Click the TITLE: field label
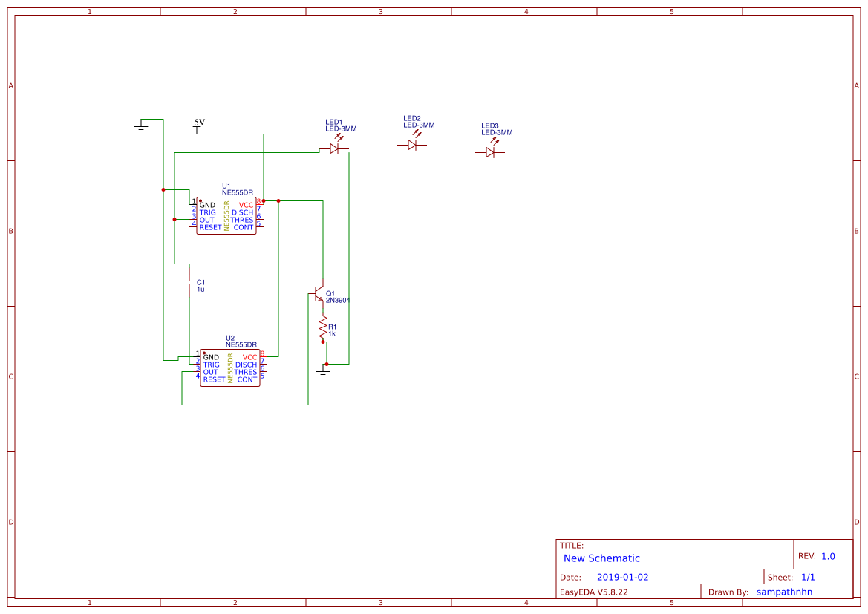The image size is (868, 614). click(x=571, y=546)
